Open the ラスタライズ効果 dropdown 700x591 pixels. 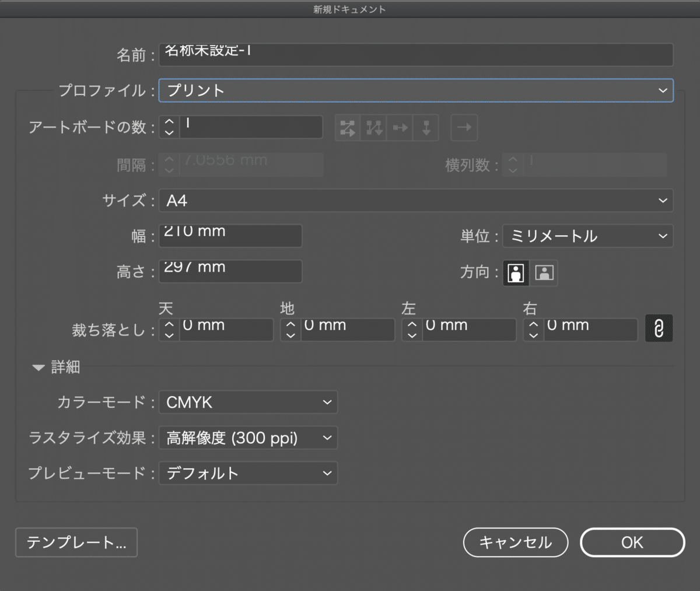pos(248,438)
